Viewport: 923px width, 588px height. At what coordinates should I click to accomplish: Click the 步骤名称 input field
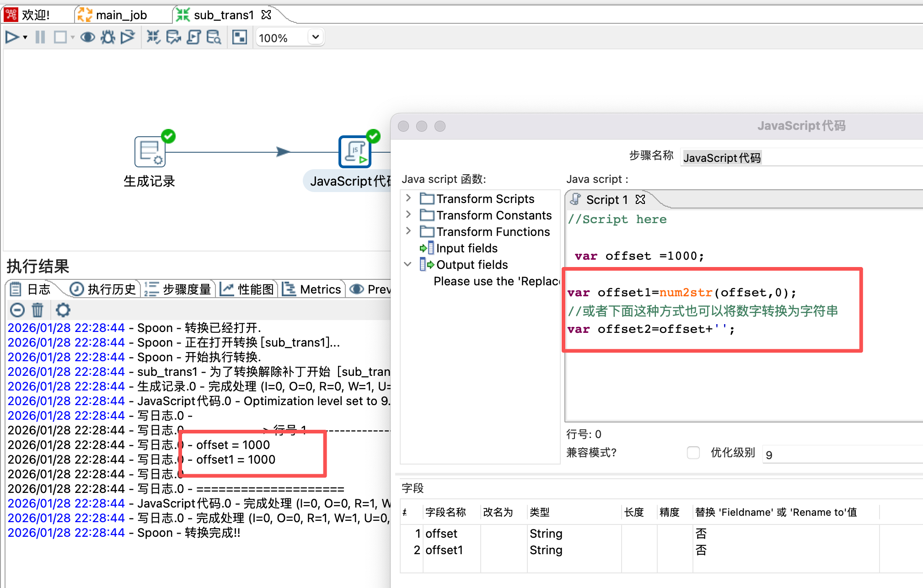[x=800, y=158]
